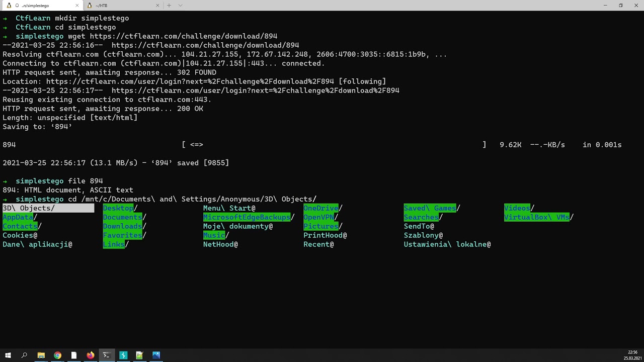This screenshot has width=644, height=362.
Task: Launch Firefox from the taskbar
Action: 90,355
